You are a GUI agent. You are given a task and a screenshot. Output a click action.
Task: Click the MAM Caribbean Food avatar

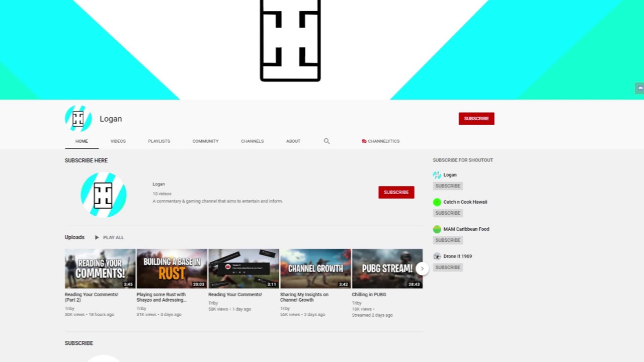click(x=437, y=229)
